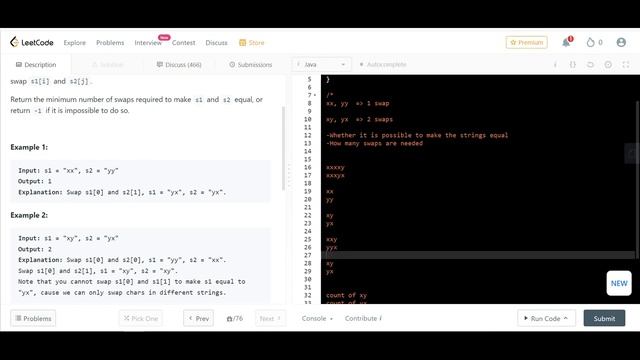The height and width of the screenshot is (360, 640).
Task: Open the Interview menu
Action: point(148,42)
